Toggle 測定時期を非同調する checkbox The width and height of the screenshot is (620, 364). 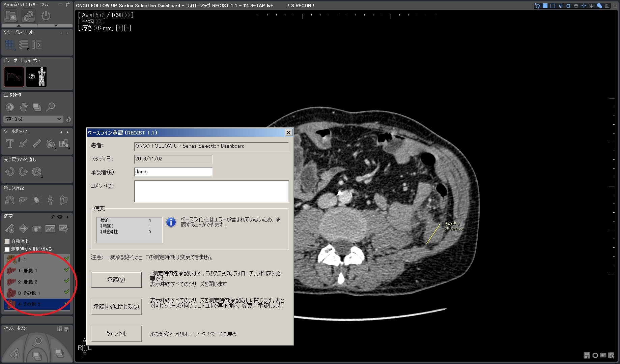[x=7, y=249]
